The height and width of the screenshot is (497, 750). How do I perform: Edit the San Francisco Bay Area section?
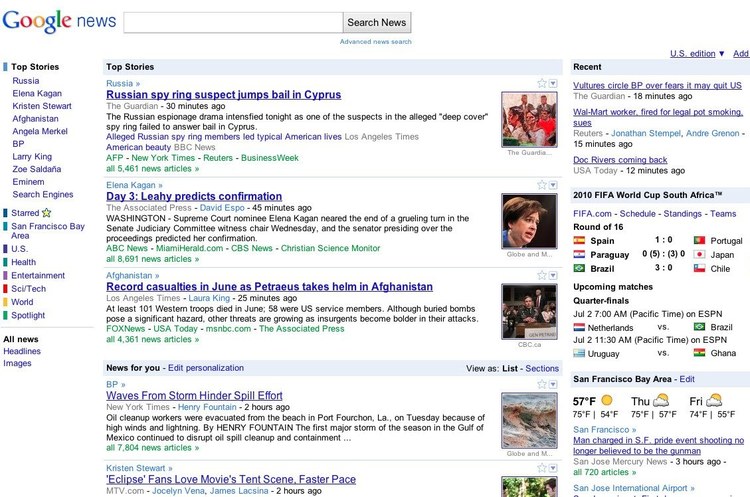coord(687,379)
